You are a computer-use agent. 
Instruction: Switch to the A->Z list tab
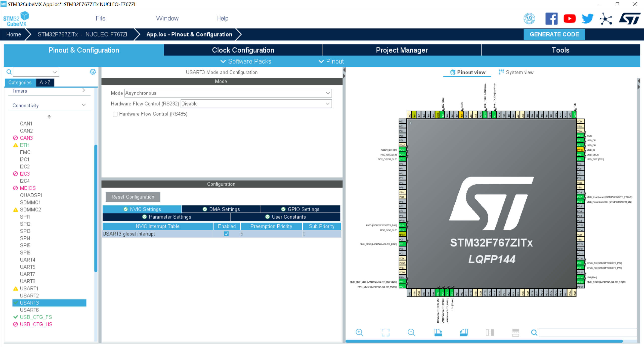[x=45, y=82]
